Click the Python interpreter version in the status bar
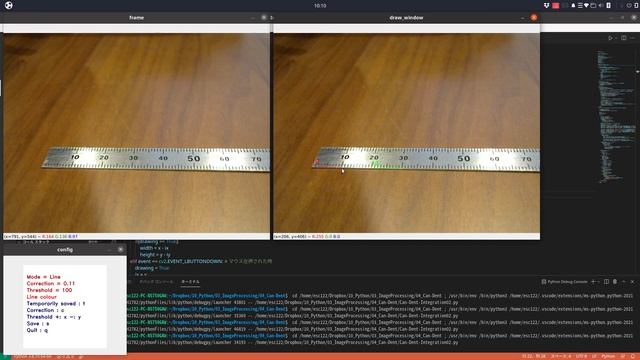The image size is (640, 360). coord(33,356)
